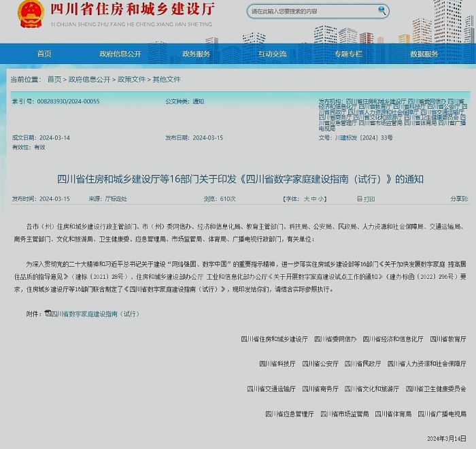The width and height of the screenshot is (476, 449).
Task: Click signature 四川省广播电视局
Action: 442,414
